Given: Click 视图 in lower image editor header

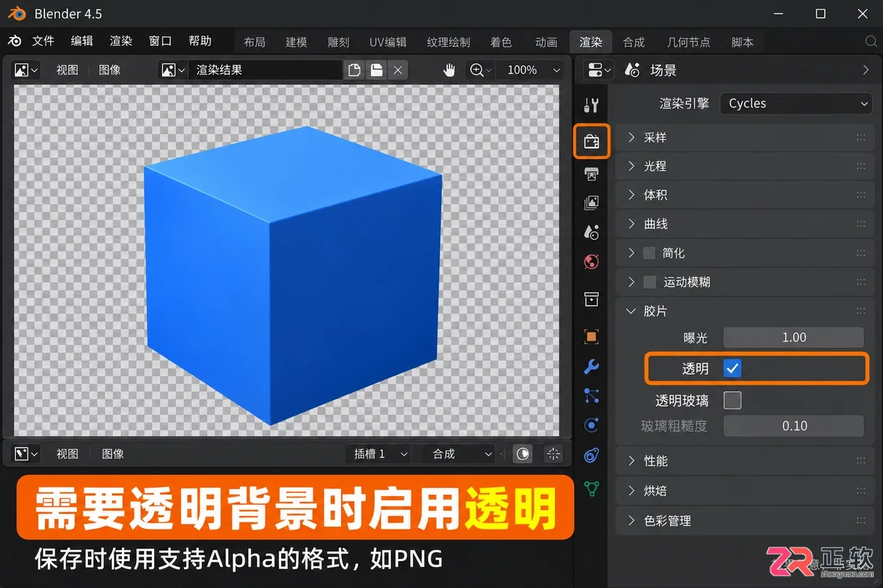Looking at the screenshot, I should (68, 453).
